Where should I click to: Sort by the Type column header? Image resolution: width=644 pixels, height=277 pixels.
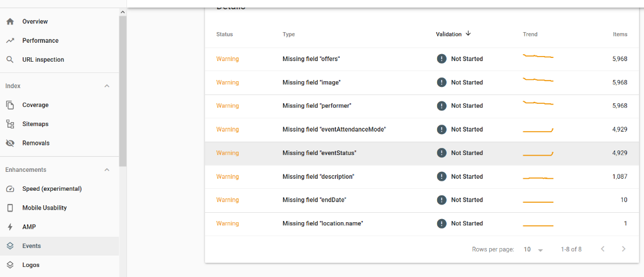(x=289, y=34)
